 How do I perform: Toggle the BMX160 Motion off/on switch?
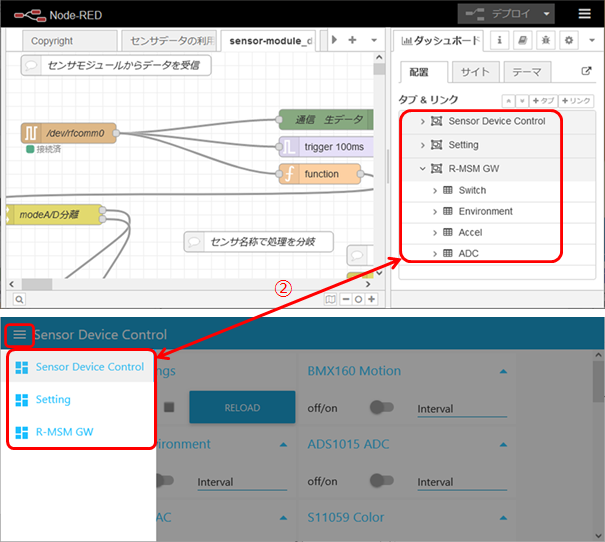381,407
